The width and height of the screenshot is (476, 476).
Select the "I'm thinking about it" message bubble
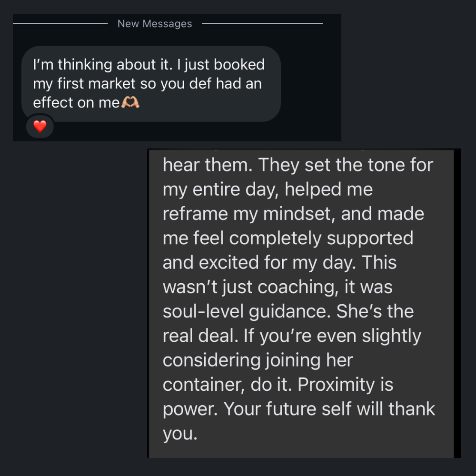pyautogui.click(x=151, y=83)
